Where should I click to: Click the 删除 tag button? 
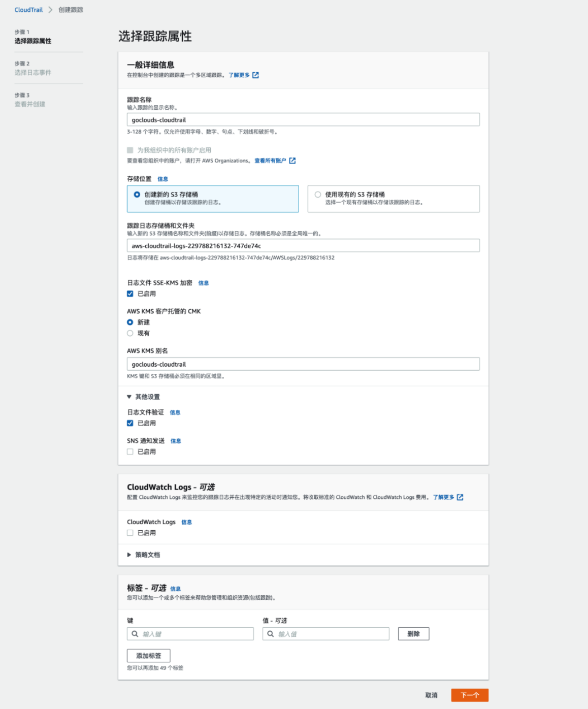[x=414, y=634]
